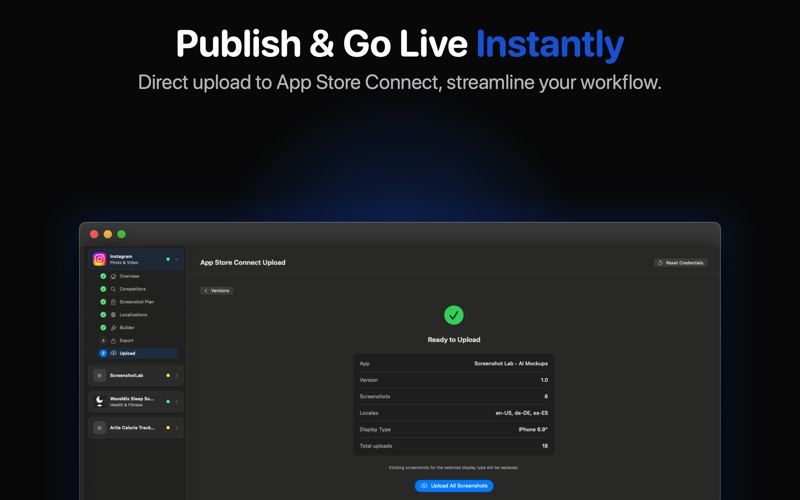Screen dimensions: 800x500
Task: Click Artie Calorie Tracker's yellow status dot
Action: point(168,428)
